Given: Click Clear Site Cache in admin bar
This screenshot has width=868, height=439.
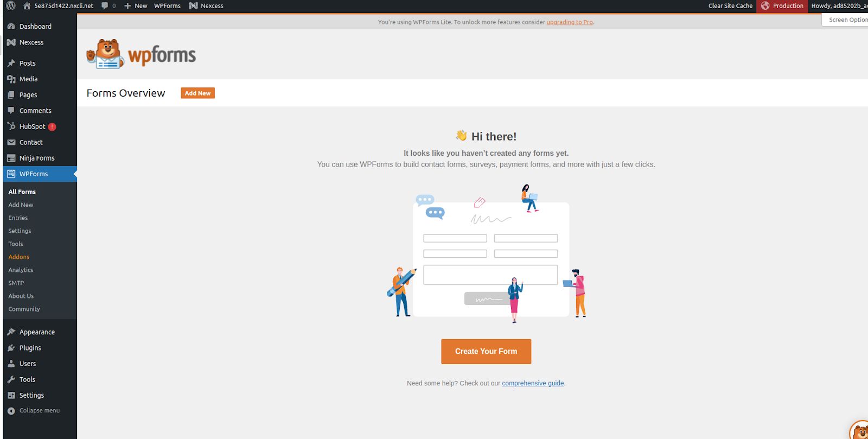Looking at the screenshot, I should [x=730, y=6].
